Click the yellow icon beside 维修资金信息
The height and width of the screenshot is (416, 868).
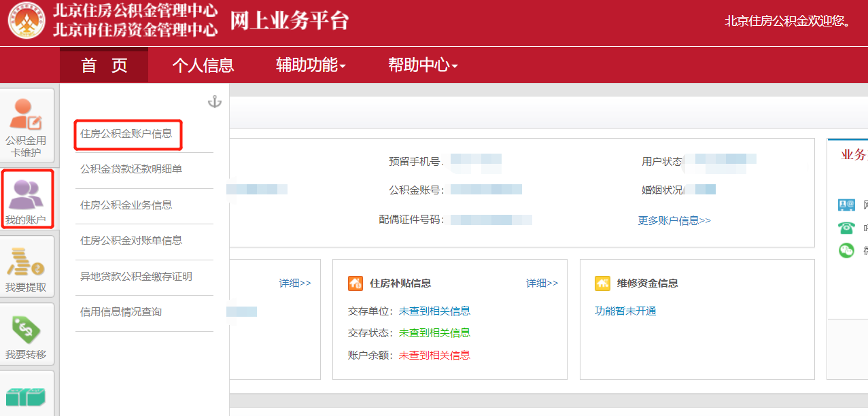point(602,283)
